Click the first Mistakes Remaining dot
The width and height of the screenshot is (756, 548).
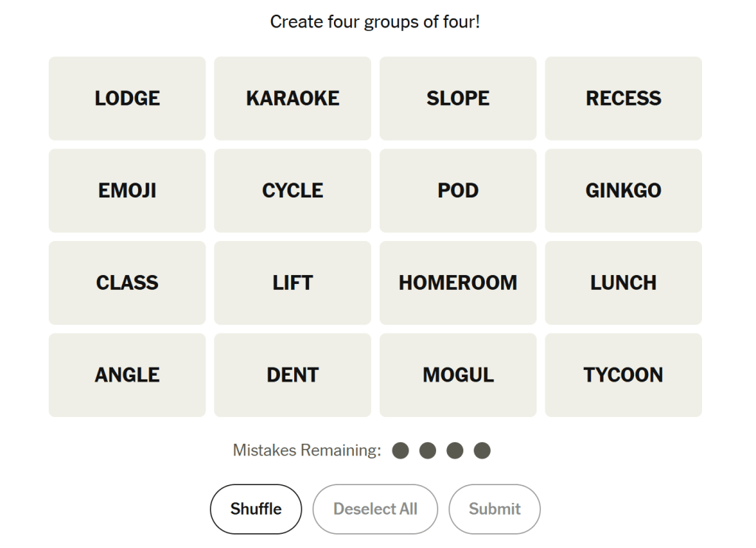tap(401, 450)
